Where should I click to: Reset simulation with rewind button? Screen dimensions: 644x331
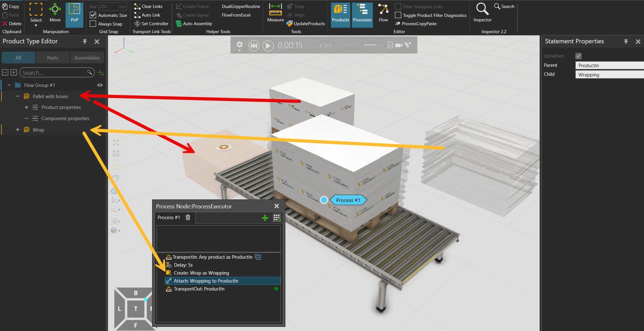tap(254, 45)
